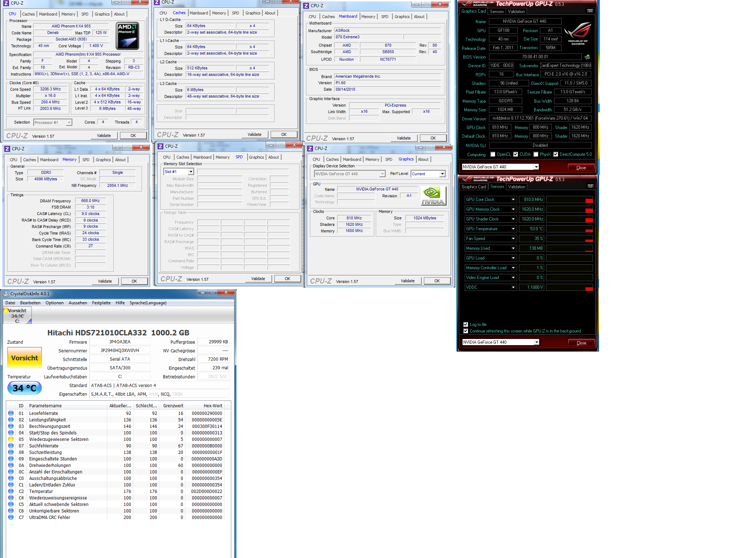The image size is (756, 558).
Task: Open the Festplatte menu in CrystalDiskInfo
Action: coord(101,303)
